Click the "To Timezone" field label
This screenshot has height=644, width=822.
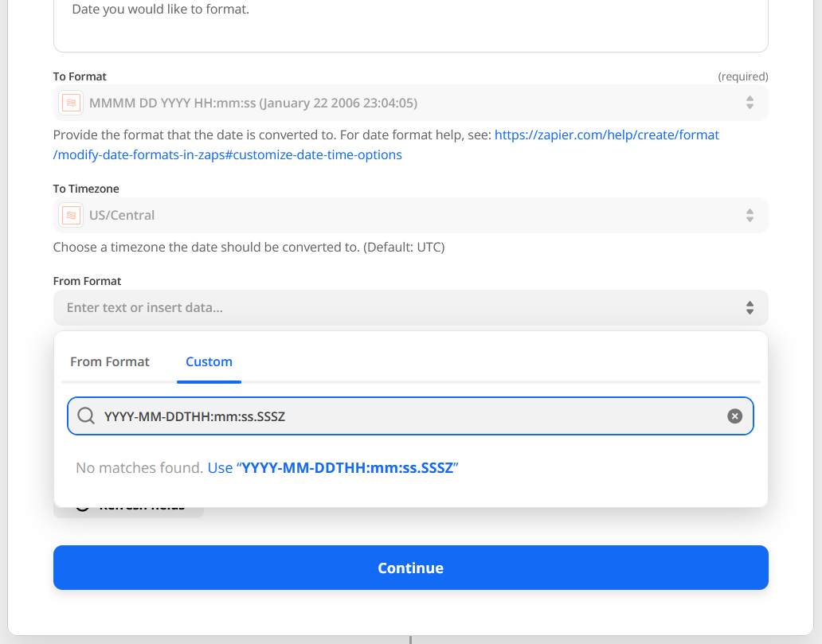86,189
